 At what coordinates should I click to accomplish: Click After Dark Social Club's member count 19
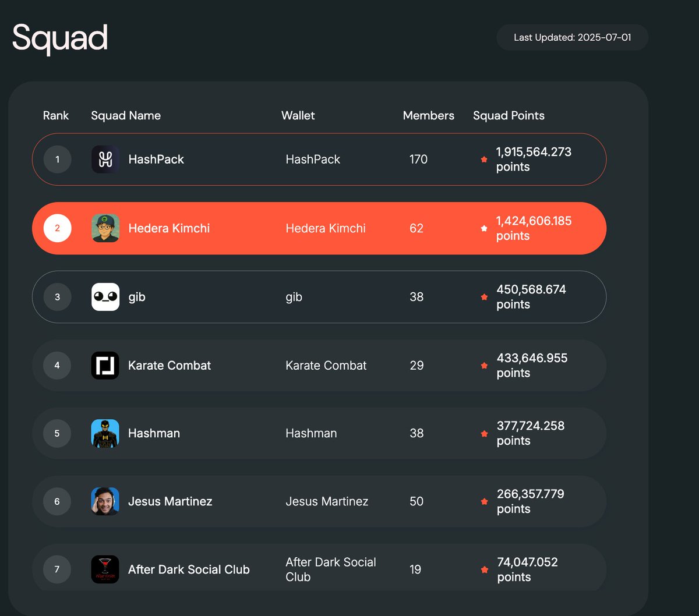click(415, 569)
